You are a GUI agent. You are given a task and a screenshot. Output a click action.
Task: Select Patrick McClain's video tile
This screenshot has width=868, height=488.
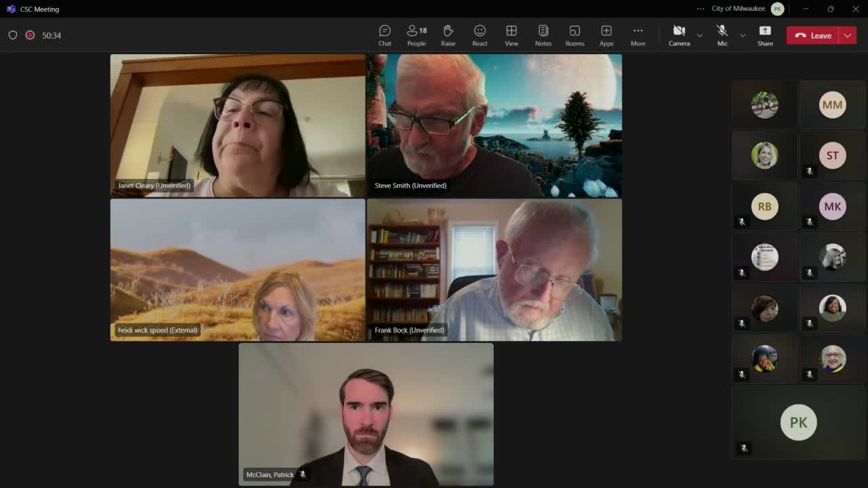pyautogui.click(x=366, y=414)
